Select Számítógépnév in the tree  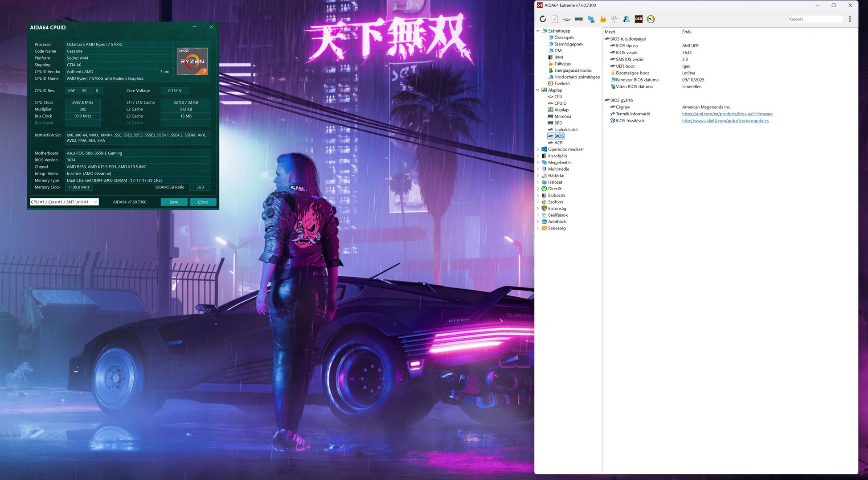[569, 44]
